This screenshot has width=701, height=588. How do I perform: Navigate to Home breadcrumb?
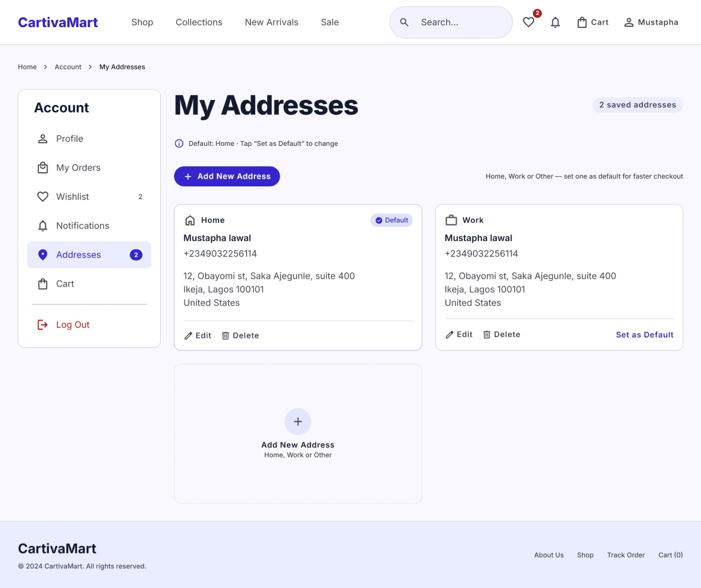coord(27,67)
